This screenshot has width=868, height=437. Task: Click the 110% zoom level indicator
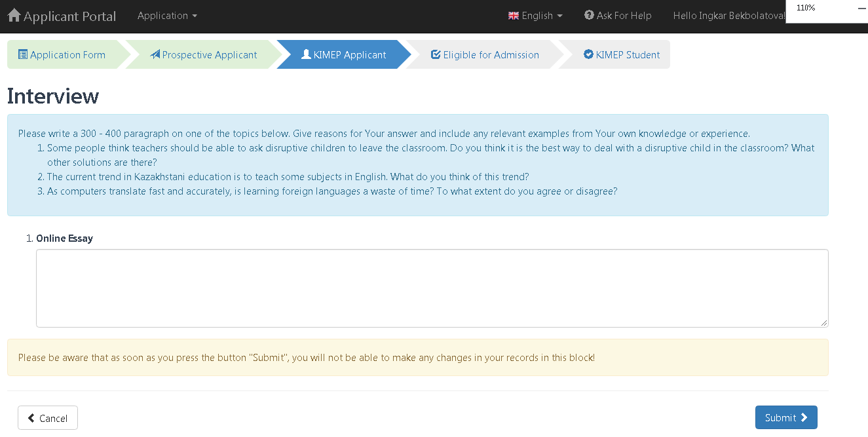click(806, 8)
